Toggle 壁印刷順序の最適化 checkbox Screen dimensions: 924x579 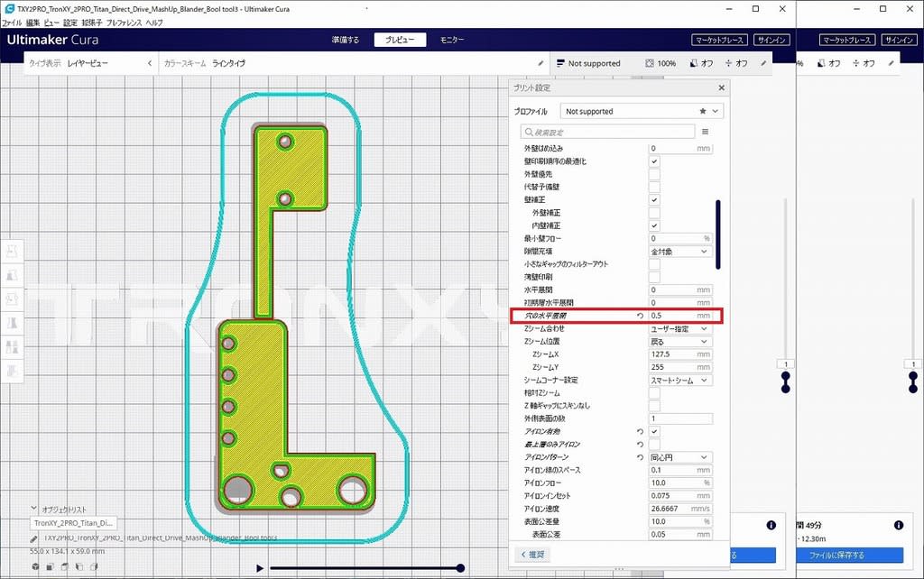[654, 161]
